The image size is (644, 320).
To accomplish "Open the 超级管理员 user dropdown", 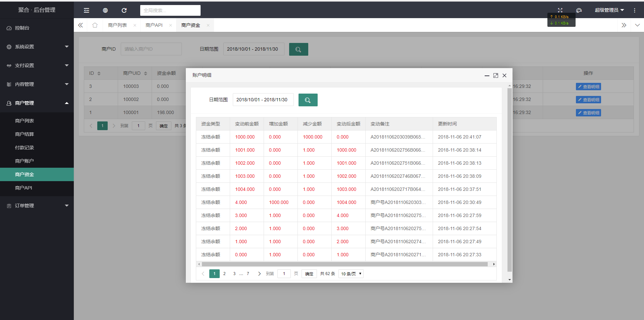I will [x=609, y=10].
